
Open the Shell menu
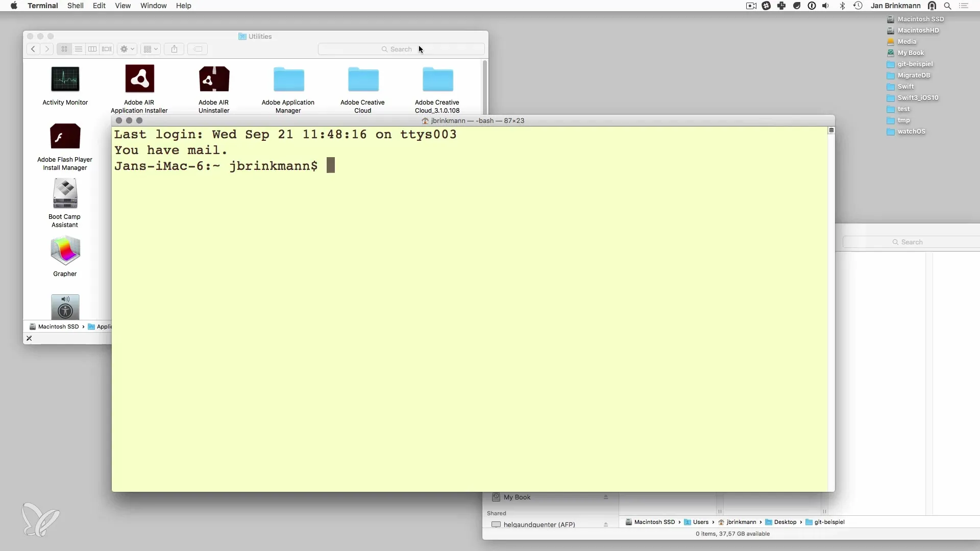click(76, 6)
